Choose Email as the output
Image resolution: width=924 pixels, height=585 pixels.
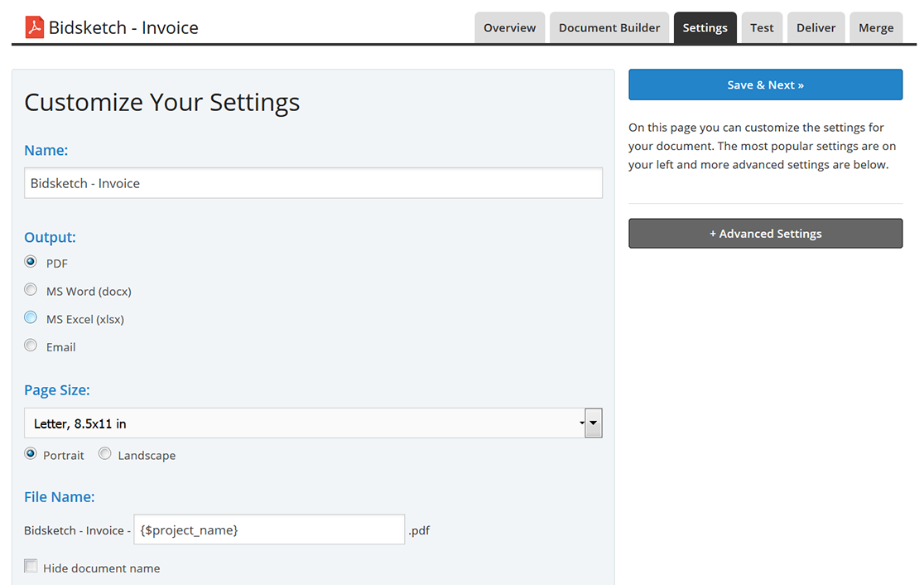pos(31,346)
